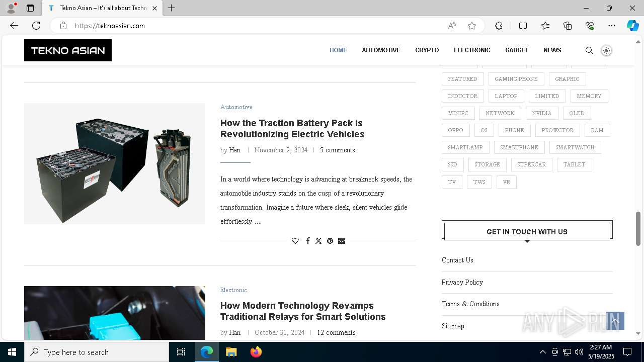Click the TEKNO ASIAN logo
This screenshot has height=362, width=644.
click(x=68, y=50)
